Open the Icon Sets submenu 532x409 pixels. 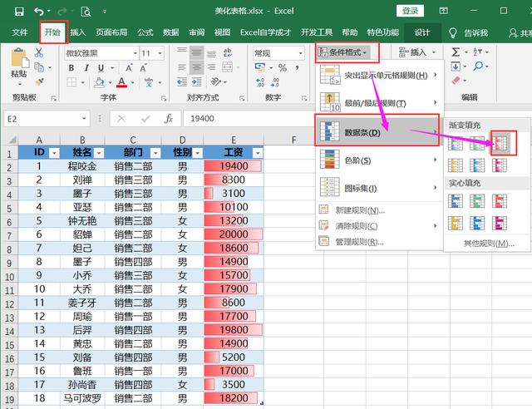[x=379, y=188]
